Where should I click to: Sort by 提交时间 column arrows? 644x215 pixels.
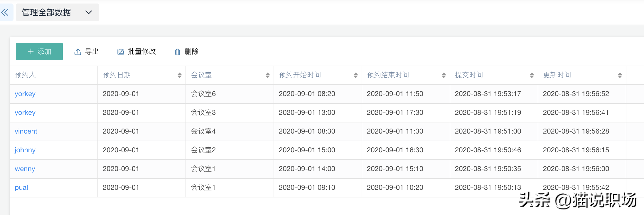532,75
